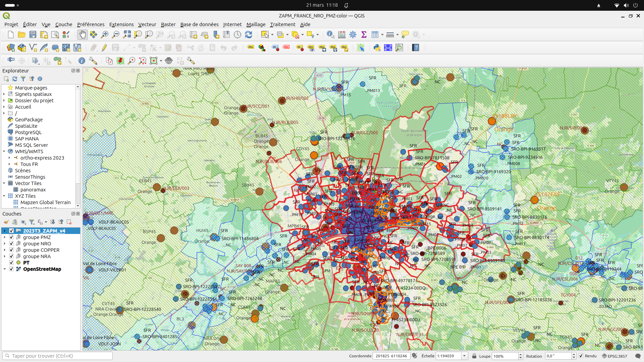Open a project via the folder icon
The height and width of the screenshot is (362, 644).
tap(22, 35)
